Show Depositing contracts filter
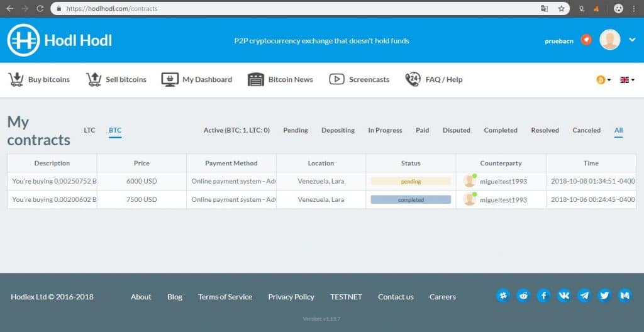 (338, 130)
